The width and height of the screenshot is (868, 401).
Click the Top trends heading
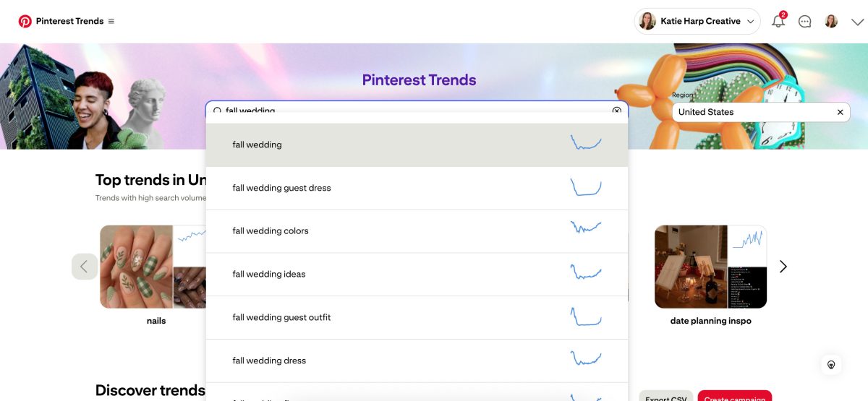pos(150,180)
